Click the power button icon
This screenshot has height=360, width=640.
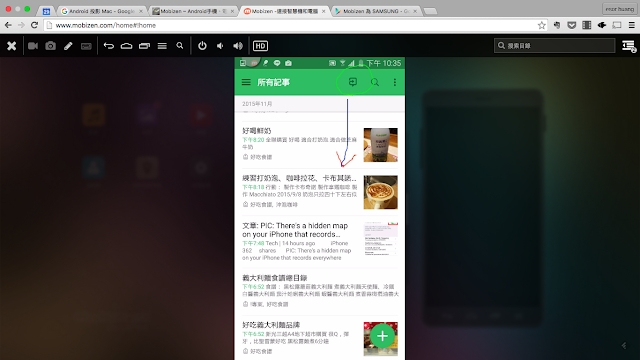202,46
